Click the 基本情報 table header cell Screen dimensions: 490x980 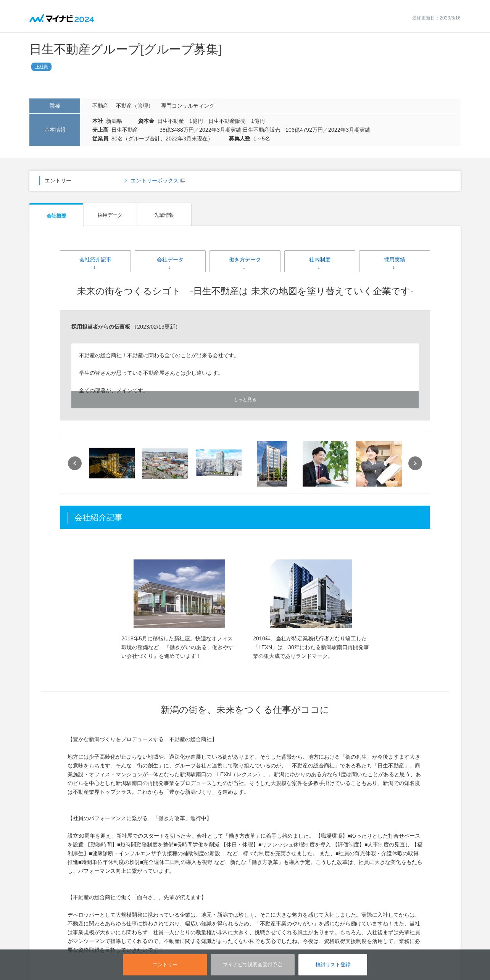(x=55, y=130)
